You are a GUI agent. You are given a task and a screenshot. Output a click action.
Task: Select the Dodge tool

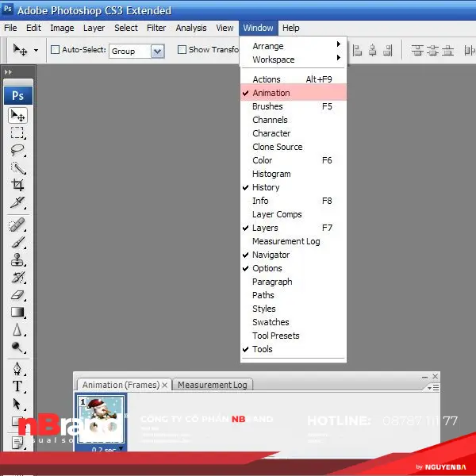click(17, 347)
